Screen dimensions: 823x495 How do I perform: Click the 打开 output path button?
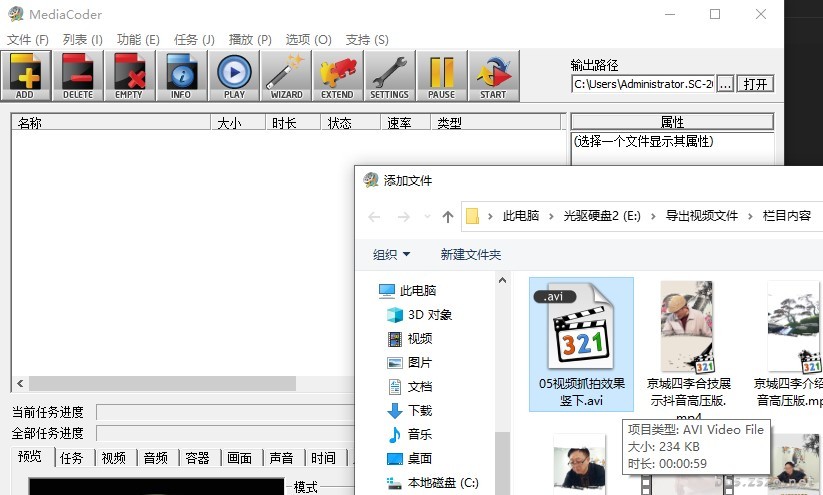pos(755,84)
